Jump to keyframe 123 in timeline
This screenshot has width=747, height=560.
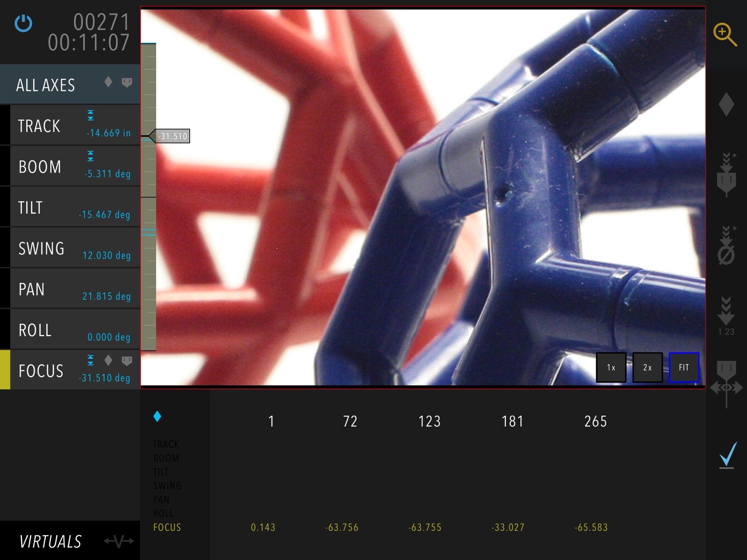click(429, 421)
